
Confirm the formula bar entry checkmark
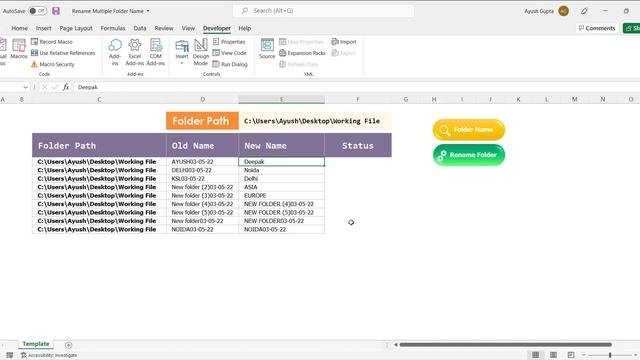(x=55, y=87)
